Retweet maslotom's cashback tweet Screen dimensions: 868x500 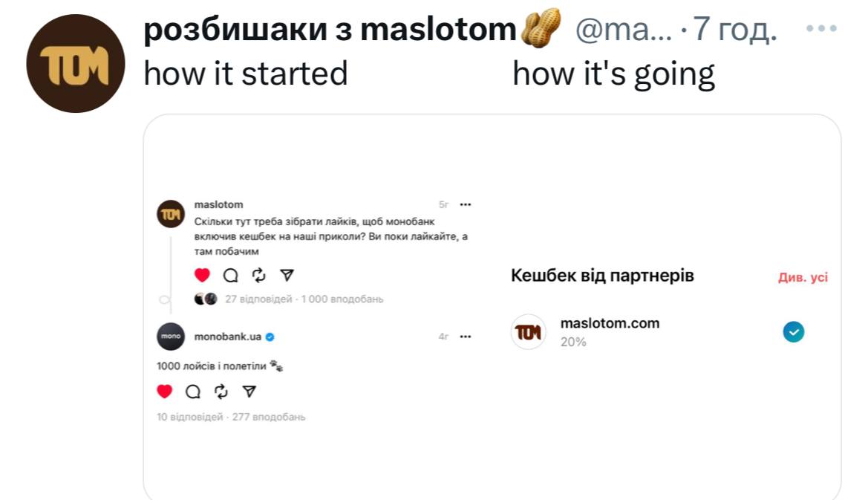(x=258, y=274)
